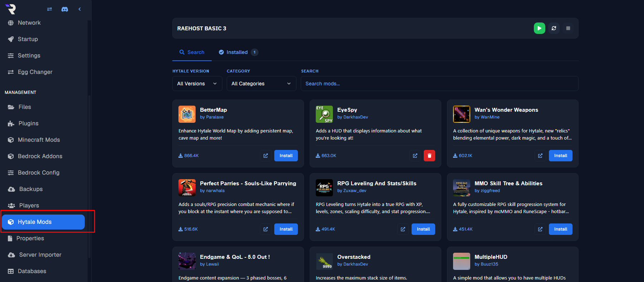Restart the server using the refresh icon
The width and height of the screenshot is (644, 282).
[x=554, y=28]
